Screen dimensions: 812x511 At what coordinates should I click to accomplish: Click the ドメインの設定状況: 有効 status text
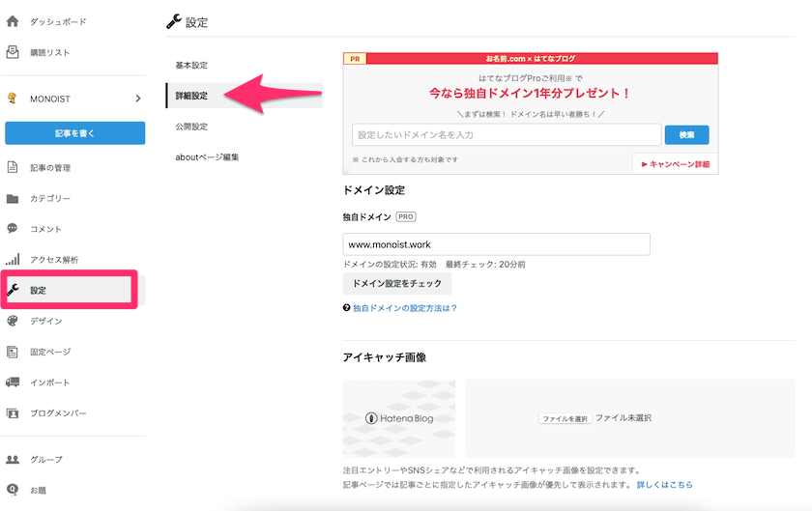click(390, 264)
